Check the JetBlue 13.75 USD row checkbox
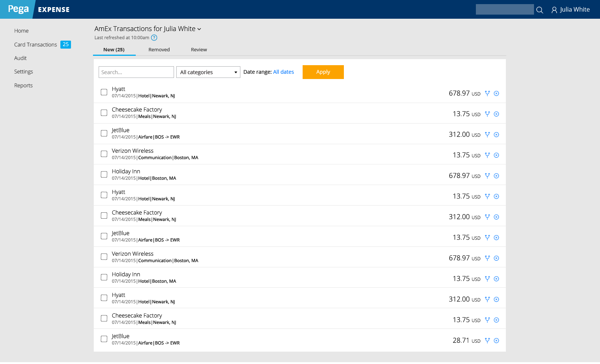 point(104,236)
